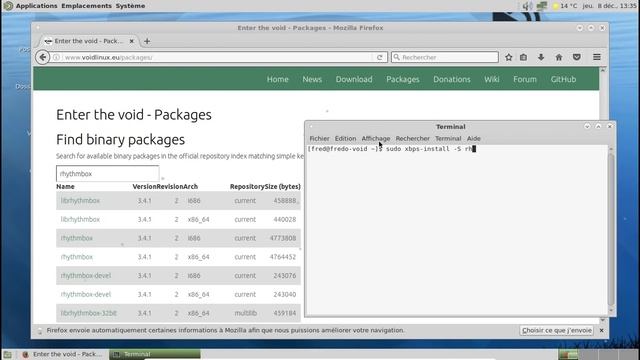Open Terminal's Aide menu

(x=473, y=138)
